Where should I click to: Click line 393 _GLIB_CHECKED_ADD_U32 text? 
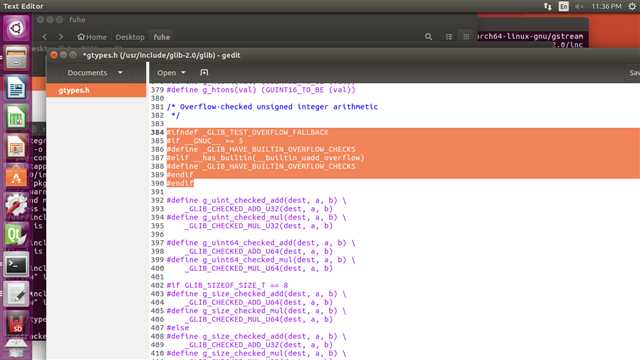259,209
